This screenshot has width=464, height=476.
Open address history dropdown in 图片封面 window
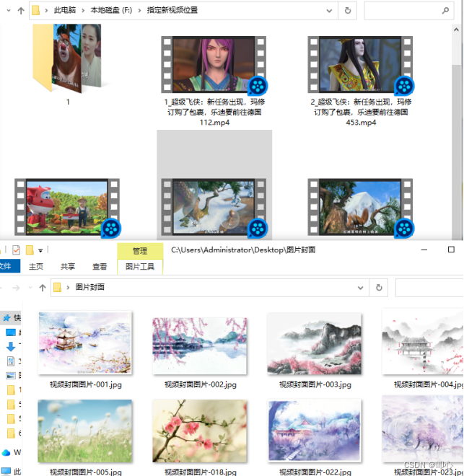361,288
